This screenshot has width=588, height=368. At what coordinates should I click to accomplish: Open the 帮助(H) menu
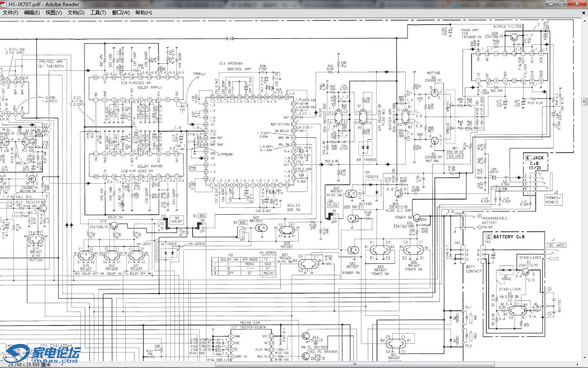144,13
